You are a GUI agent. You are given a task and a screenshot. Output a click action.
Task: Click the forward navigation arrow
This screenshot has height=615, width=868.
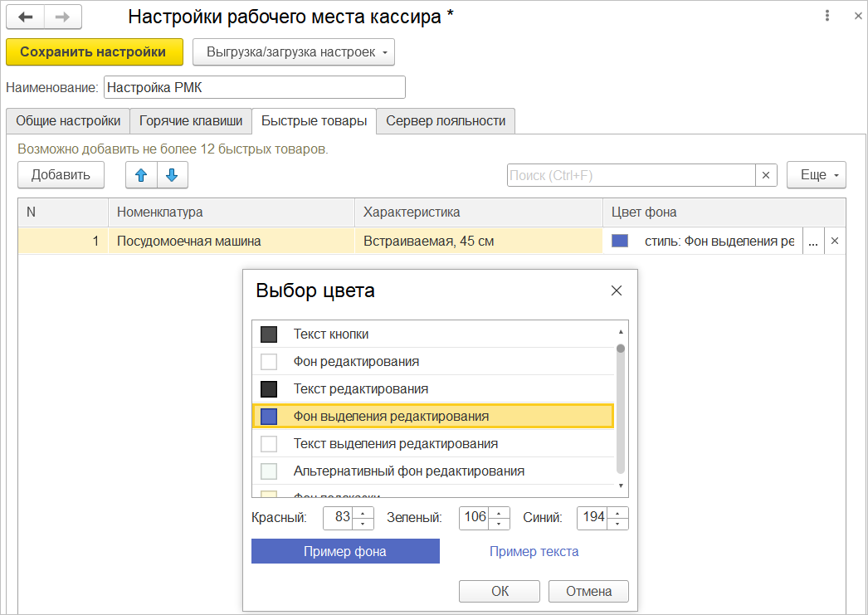coord(63,17)
